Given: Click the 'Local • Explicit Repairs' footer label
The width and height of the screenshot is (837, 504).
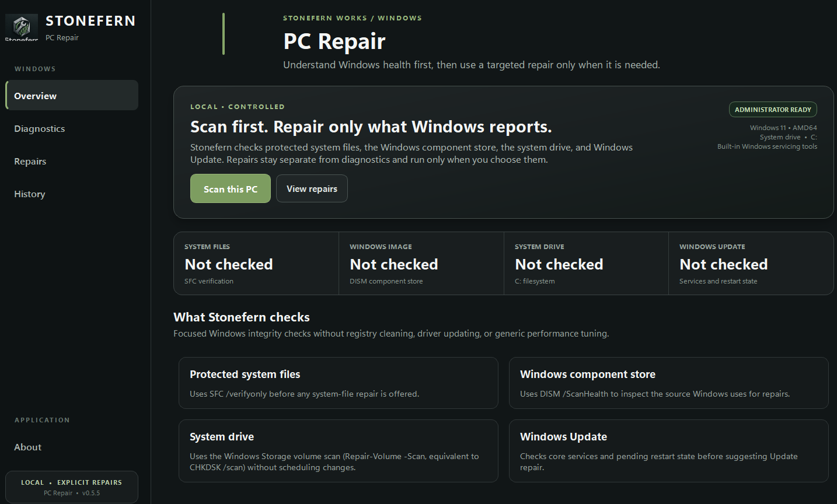Looking at the screenshot, I should point(72,482).
